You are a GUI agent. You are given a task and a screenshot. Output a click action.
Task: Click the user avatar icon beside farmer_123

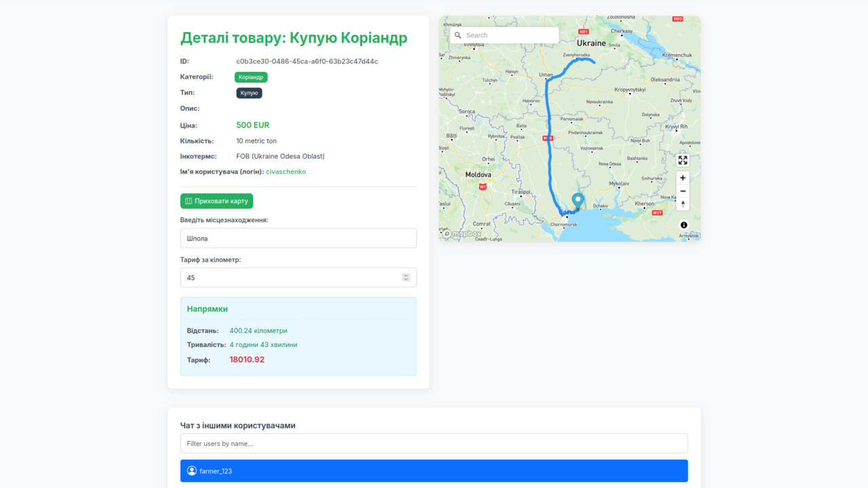point(191,471)
